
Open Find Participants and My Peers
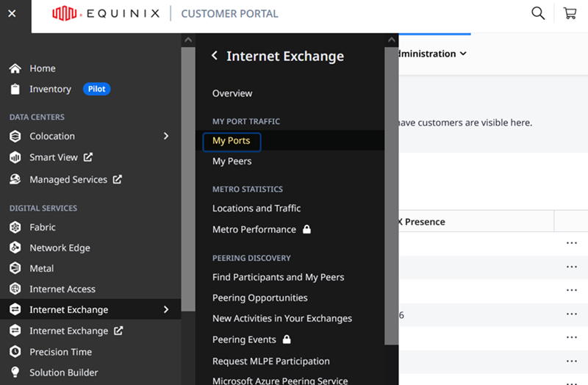pos(278,278)
